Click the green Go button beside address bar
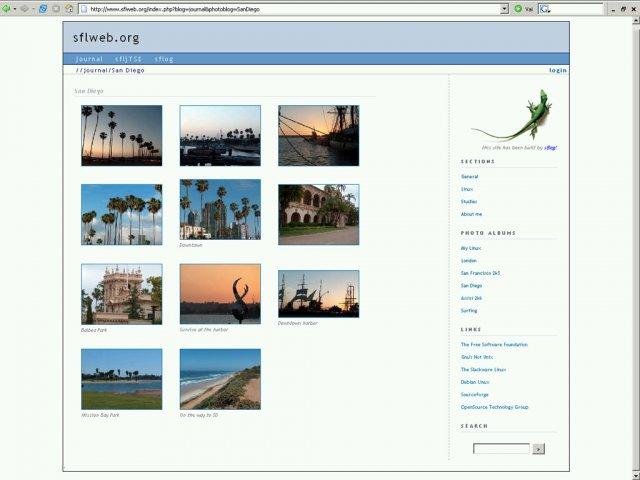The width and height of the screenshot is (640, 480). (x=518, y=9)
